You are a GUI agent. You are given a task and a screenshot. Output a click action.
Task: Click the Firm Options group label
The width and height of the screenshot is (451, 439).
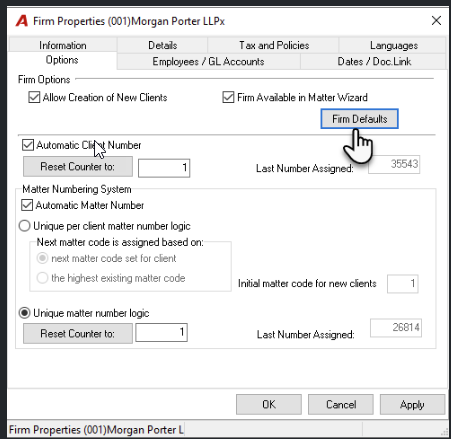point(44,79)
